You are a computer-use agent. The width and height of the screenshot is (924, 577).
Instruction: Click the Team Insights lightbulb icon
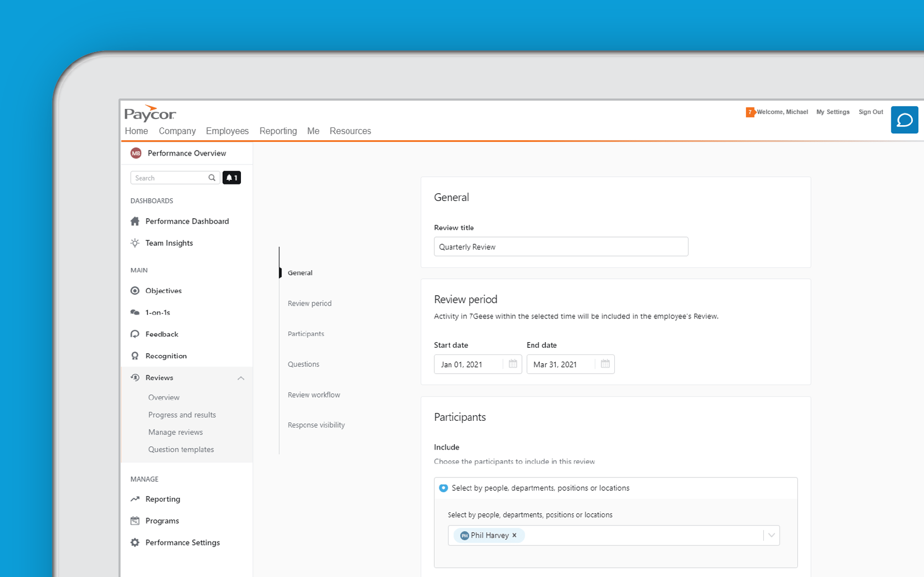point(135,243)
